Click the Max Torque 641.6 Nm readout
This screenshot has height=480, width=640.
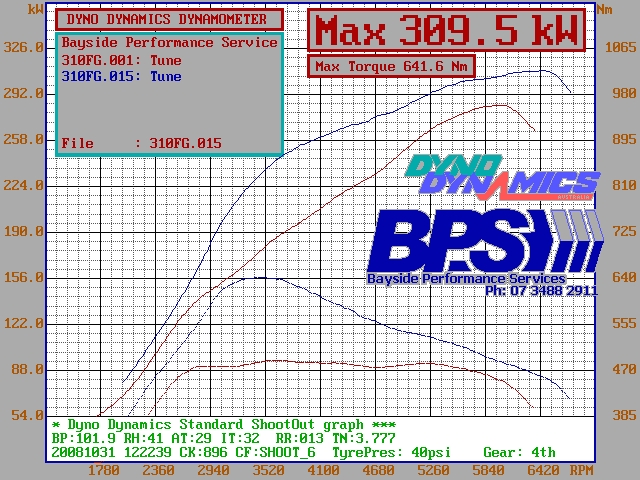tap(391, 66)
